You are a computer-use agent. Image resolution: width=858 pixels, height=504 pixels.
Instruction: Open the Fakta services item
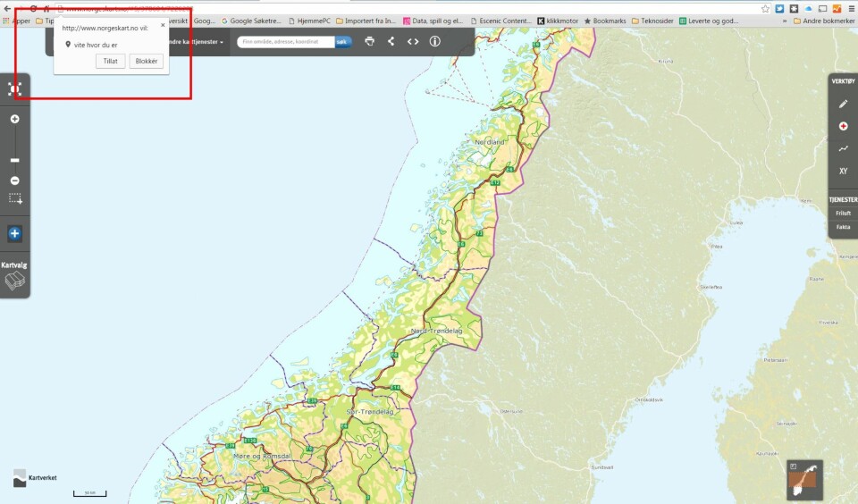click(843, 227)
